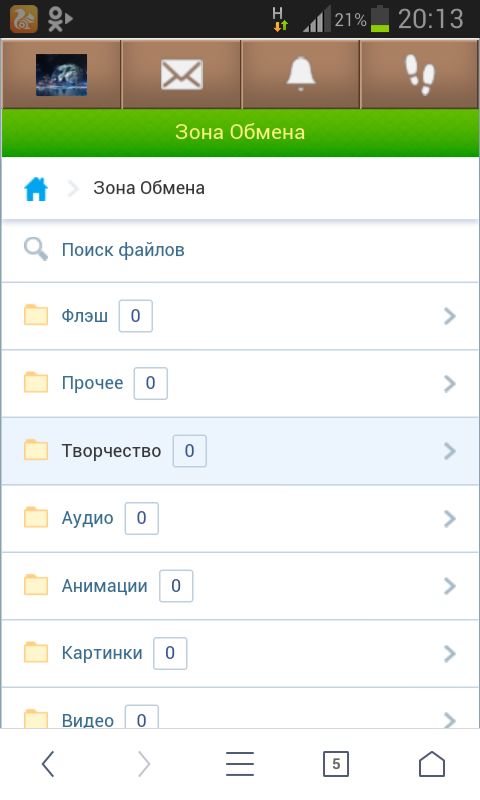
Task: Select the Творчество folder item
Action: (240, 451)
